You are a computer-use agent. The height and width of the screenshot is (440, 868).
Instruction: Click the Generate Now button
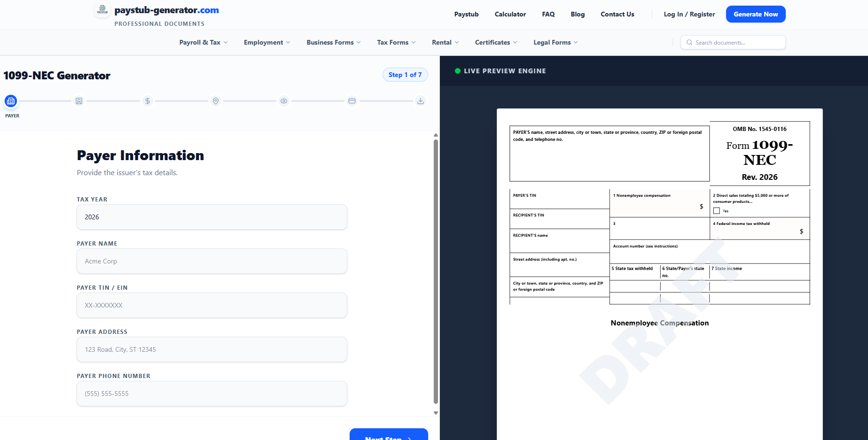[x=756, y=14]
